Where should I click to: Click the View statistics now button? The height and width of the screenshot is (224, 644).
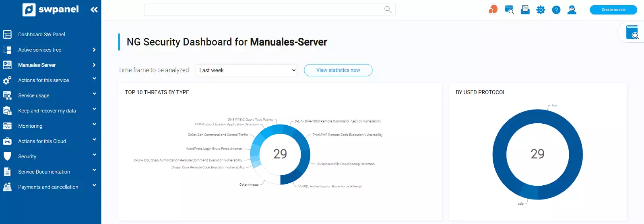coord(338,70)
